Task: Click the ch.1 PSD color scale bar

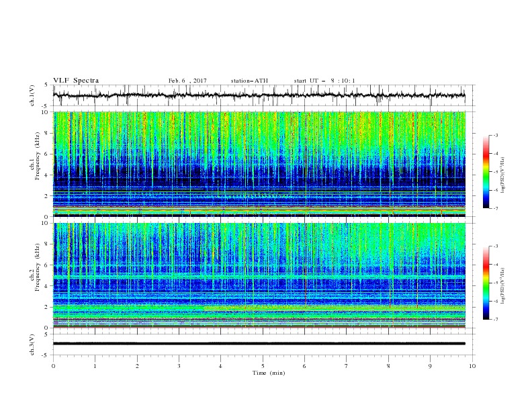Action: click(x=486, y=172)
